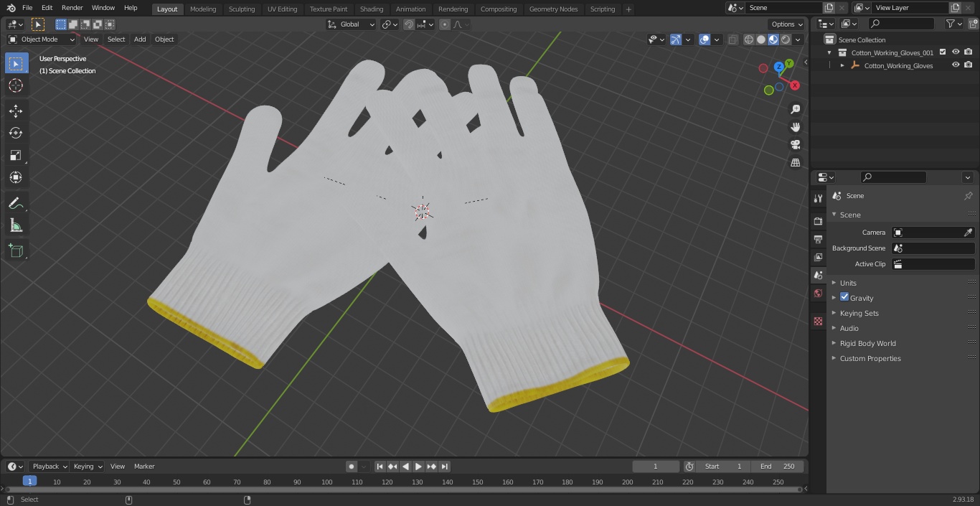Toggle the Gravity checkbox
980x506 pixels.
(x=844, y=297)
